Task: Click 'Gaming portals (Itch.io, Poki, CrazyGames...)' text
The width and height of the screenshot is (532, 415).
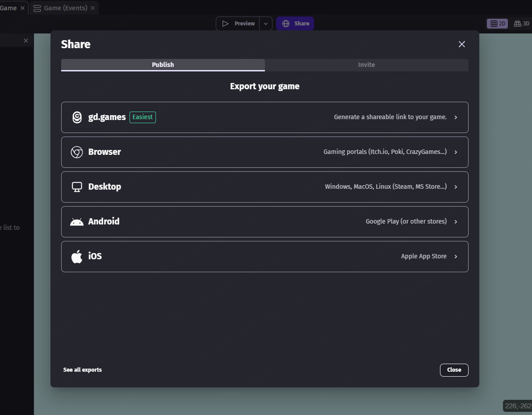Action: tap(385, 152)
